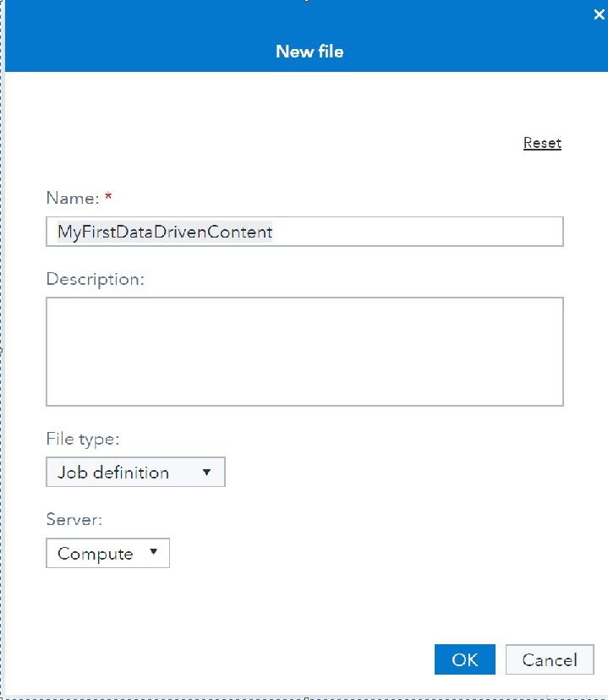Click the arrow beside Job definition

click(206, 473)
